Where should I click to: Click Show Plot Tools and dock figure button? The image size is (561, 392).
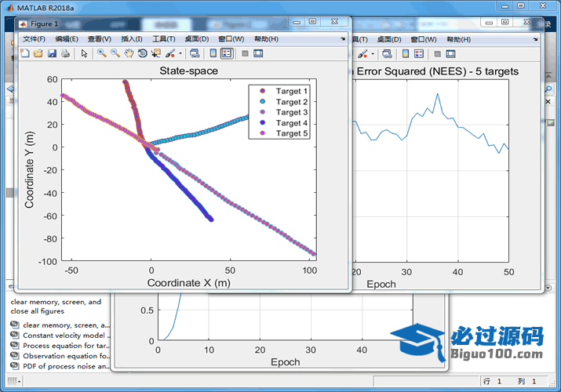pos(258,53)
